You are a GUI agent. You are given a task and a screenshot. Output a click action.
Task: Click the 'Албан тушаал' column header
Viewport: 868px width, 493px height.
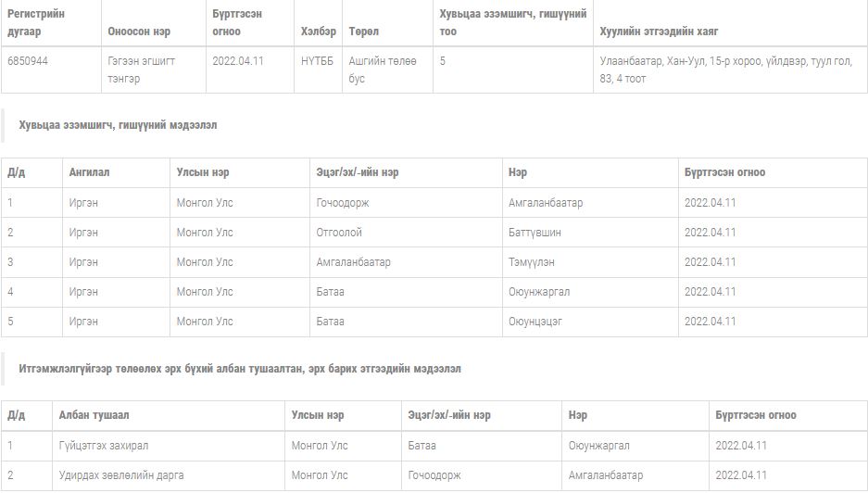(94, 415)
